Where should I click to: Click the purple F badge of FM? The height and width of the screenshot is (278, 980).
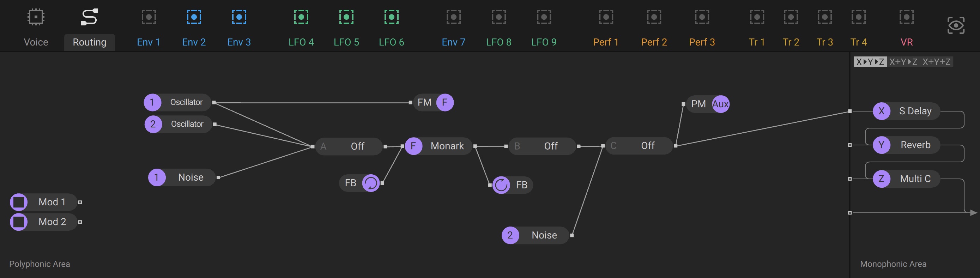point(445,102)
